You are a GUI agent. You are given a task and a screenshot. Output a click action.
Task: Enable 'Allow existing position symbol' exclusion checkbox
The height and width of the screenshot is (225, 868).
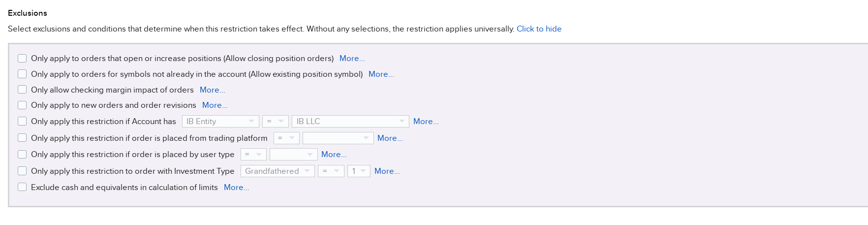point(22,74)
